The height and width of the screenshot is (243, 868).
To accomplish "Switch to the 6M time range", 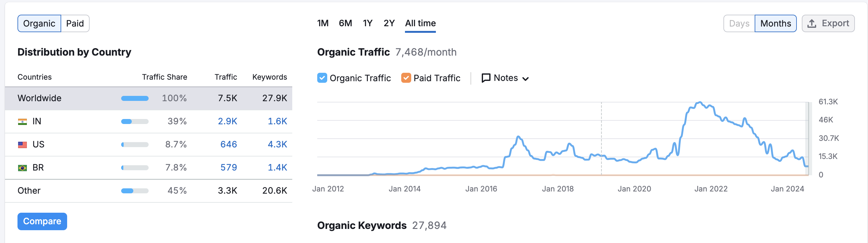I will [345, 23].
